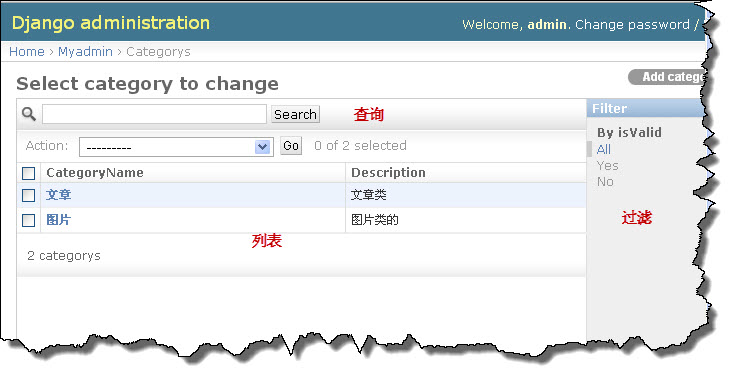Filter isValid by Yes

[607, 166]
